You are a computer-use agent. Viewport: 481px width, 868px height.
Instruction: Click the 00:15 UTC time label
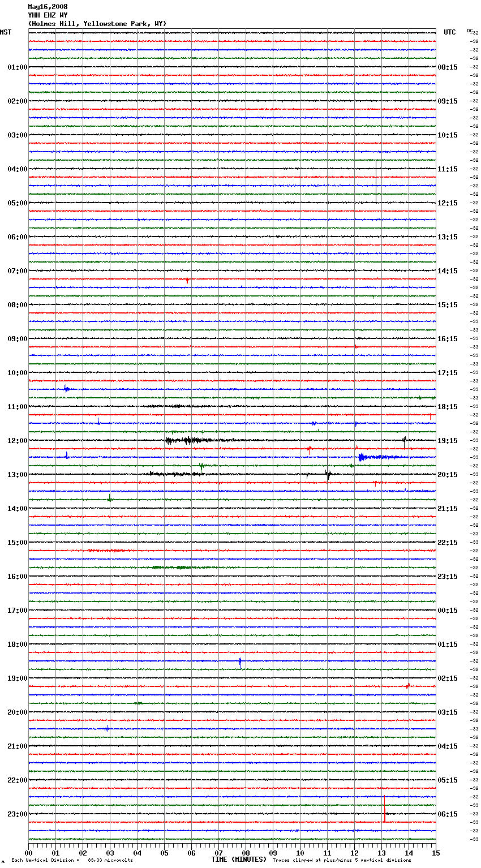pyautogui.click(x=448, y=611)
